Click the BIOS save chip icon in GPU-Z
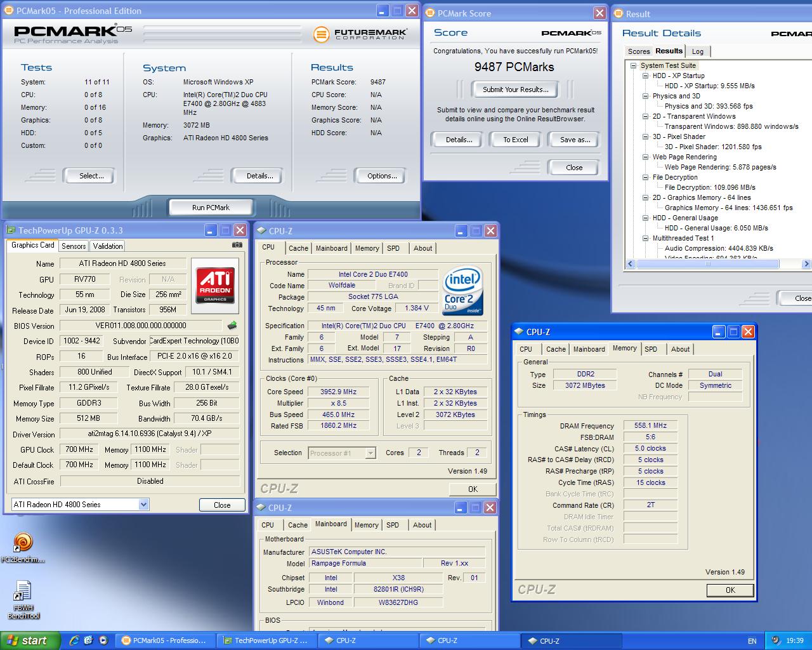The image size is (812, 650). click(x=232, y=326)
